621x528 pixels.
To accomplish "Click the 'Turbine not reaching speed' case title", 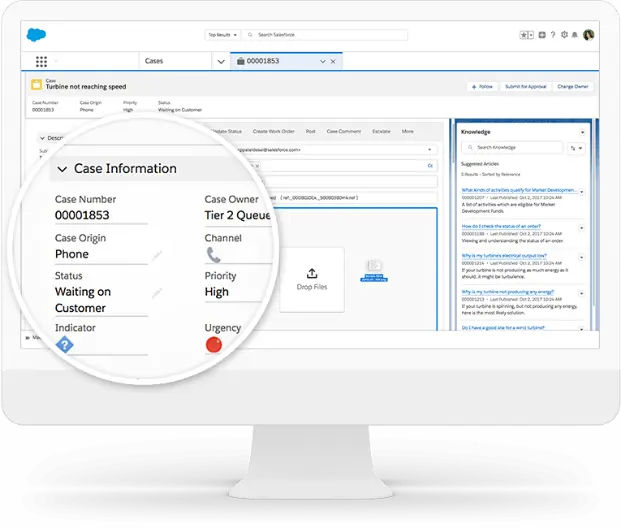I will pos(86,87).
